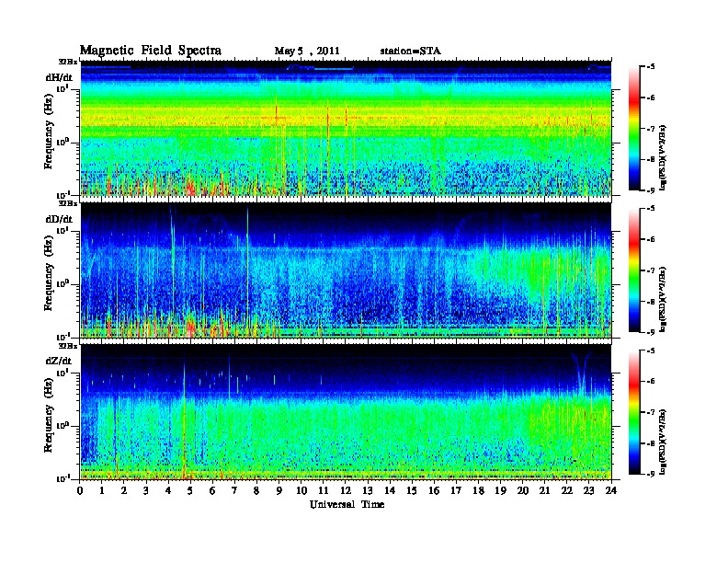Click the -5 value on dH/dt color bar

click(x=651, y=67)
